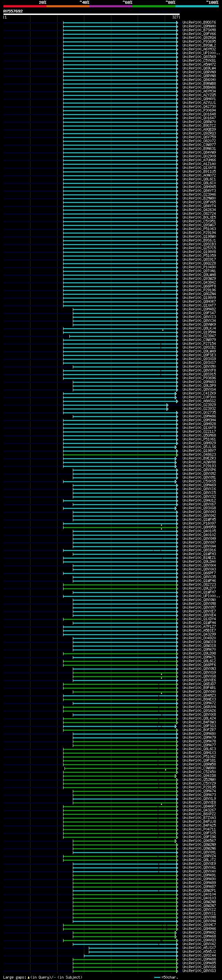Image resolution: width=222 pixels, height=980 pixels.
Task: Select hit label UniRef100_P04711
Action: pos(199,829)
